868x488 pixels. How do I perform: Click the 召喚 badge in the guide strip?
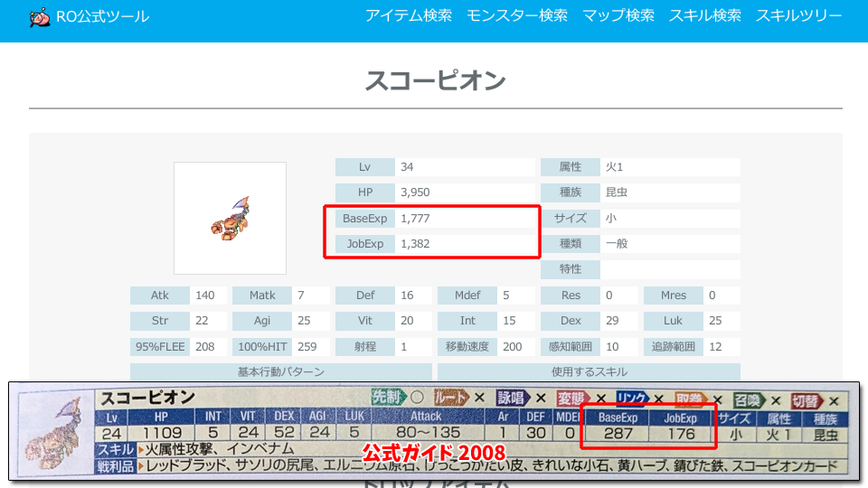[x=750, y=398]
